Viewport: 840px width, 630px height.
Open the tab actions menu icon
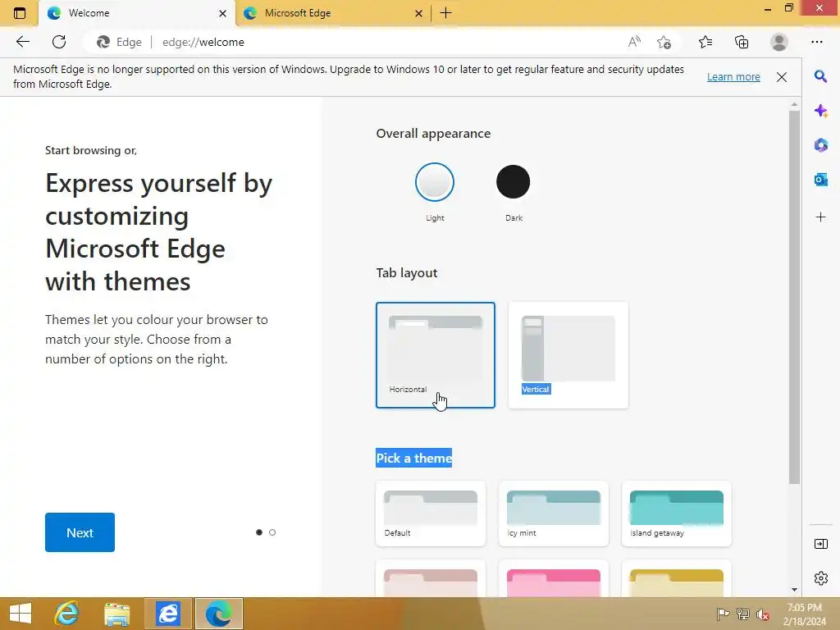[x=20, y=13]
